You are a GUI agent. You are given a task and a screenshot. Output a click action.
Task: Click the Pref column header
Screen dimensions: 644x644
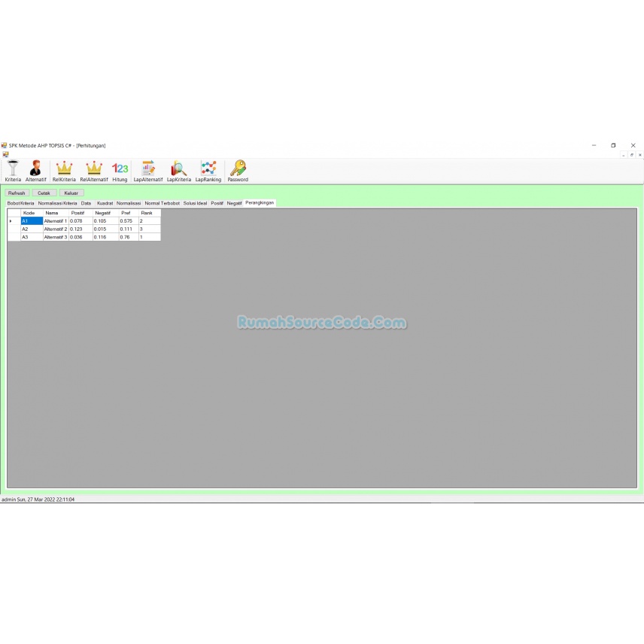129,213
